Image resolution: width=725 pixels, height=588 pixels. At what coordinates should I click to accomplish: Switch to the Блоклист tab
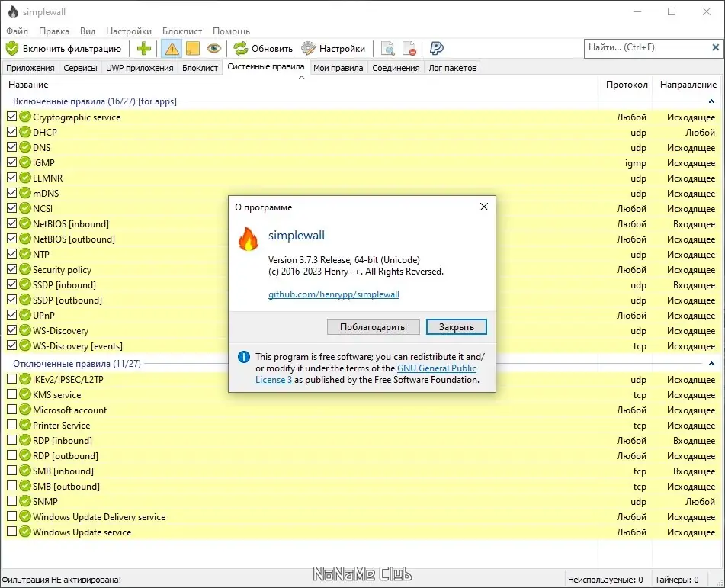[200, 68]
